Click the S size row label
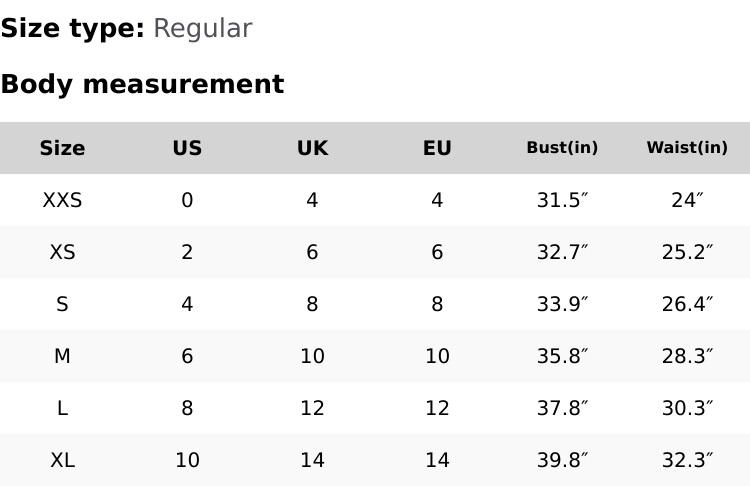 tap(62, 304)
